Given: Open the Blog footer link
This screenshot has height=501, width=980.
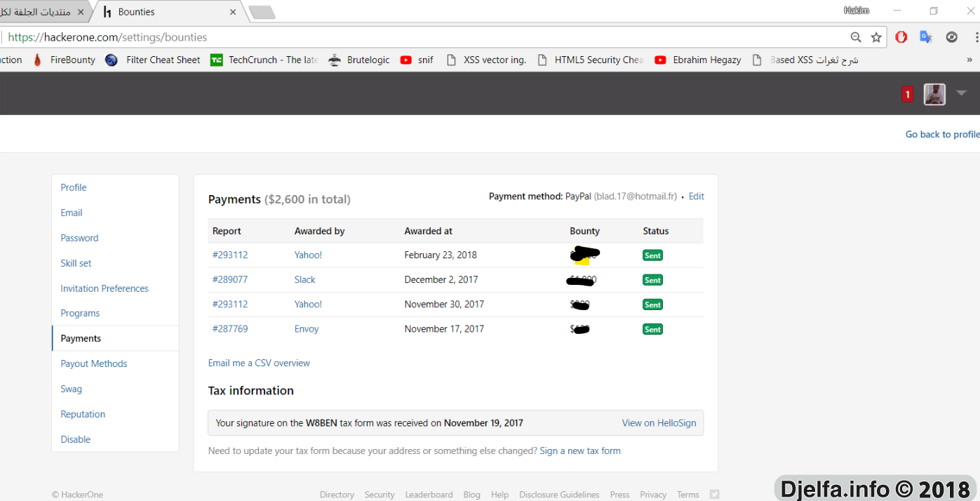Looking at the screenshot, I should click(472, 495).
